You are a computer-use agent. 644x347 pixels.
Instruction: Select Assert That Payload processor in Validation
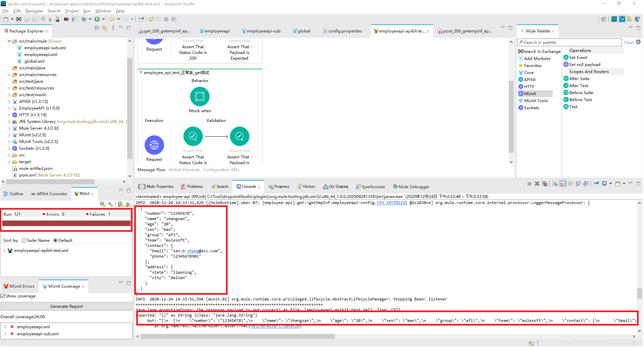click(239, 136)
